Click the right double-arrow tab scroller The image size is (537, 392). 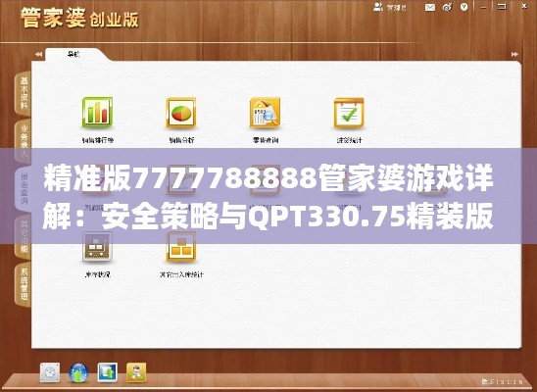tap(514, 54)
